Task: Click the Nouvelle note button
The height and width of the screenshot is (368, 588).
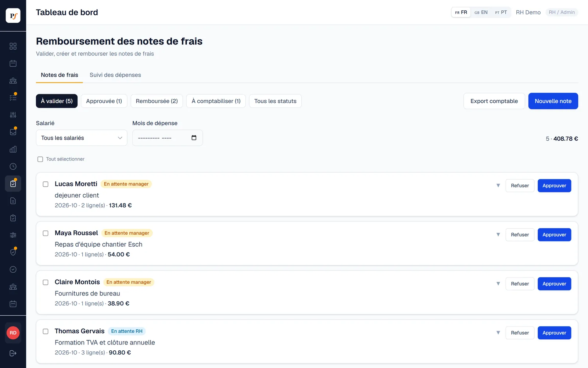Action: pos(553,101)
